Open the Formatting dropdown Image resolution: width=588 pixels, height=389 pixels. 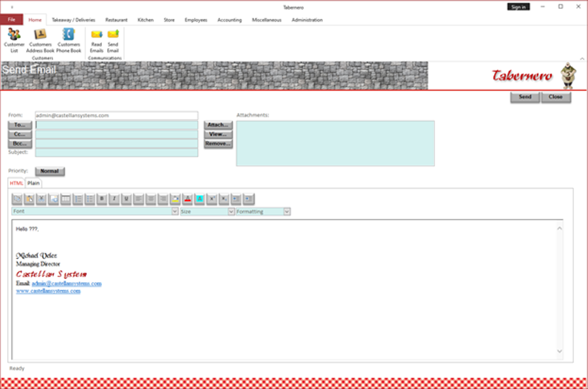[287, 212]
